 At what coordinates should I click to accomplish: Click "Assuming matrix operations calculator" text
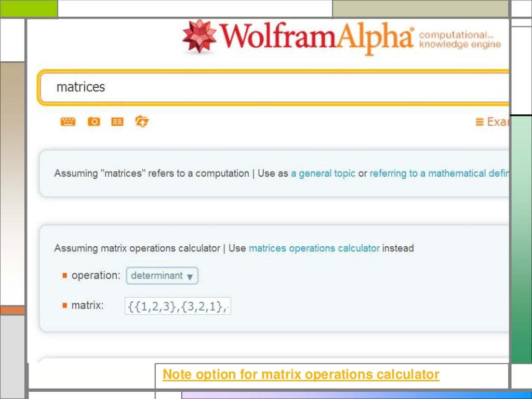click(x=137, y=248)
